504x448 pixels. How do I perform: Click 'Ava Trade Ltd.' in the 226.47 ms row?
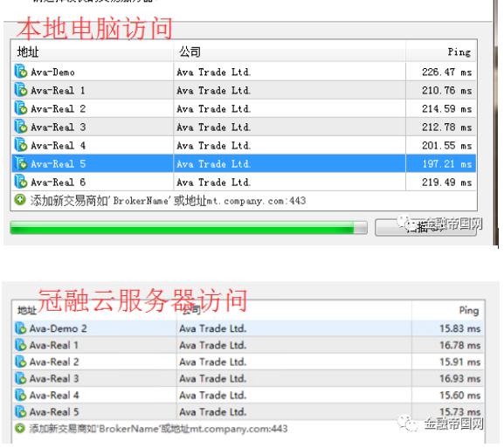point(214,72)
